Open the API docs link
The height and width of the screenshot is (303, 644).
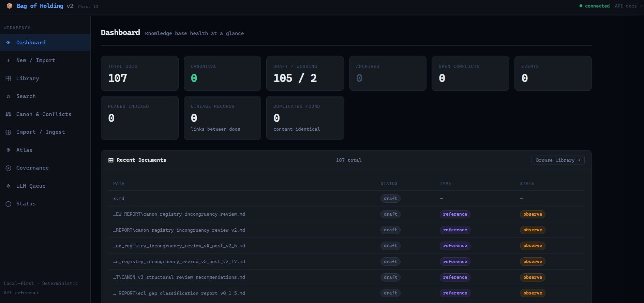[628, 6]
